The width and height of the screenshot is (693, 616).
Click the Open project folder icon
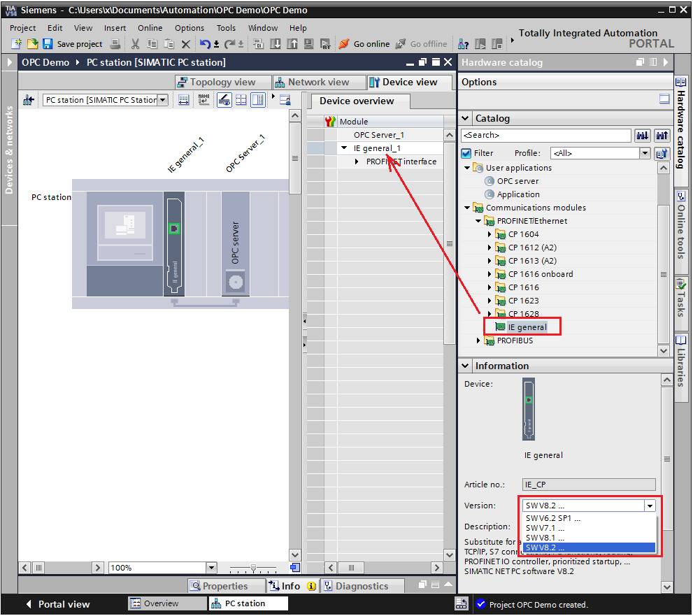click(32, 44)
